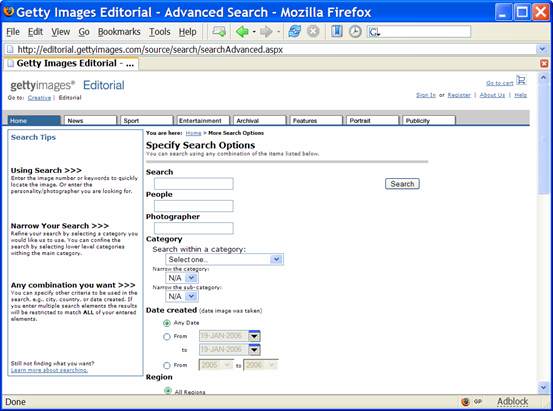Viewport: 553px width, 411px height.
Task: Click the Firefox logo in title bar
Action: pos(8,11)
